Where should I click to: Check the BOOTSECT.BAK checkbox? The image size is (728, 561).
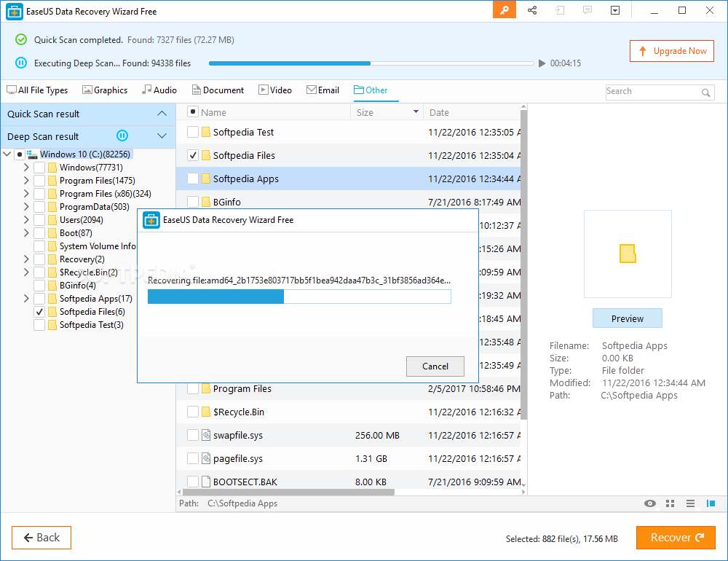pyautogui.click(x=193, y=482)
